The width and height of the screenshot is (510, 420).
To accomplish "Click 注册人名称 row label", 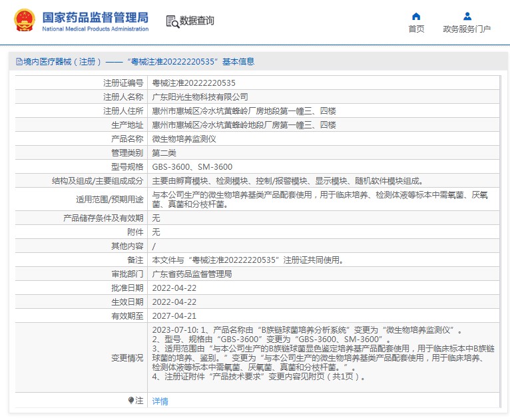I will 123,97.
